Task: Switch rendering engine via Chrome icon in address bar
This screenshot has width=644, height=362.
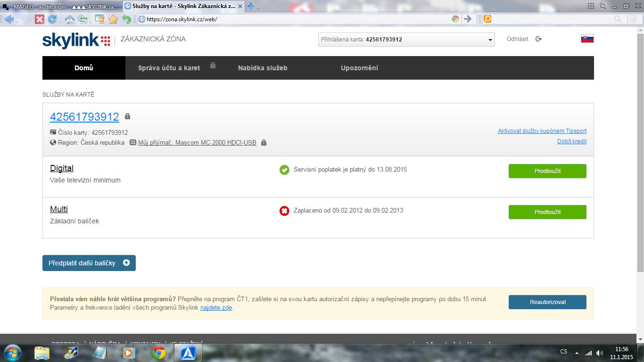Action: [455, 19]
